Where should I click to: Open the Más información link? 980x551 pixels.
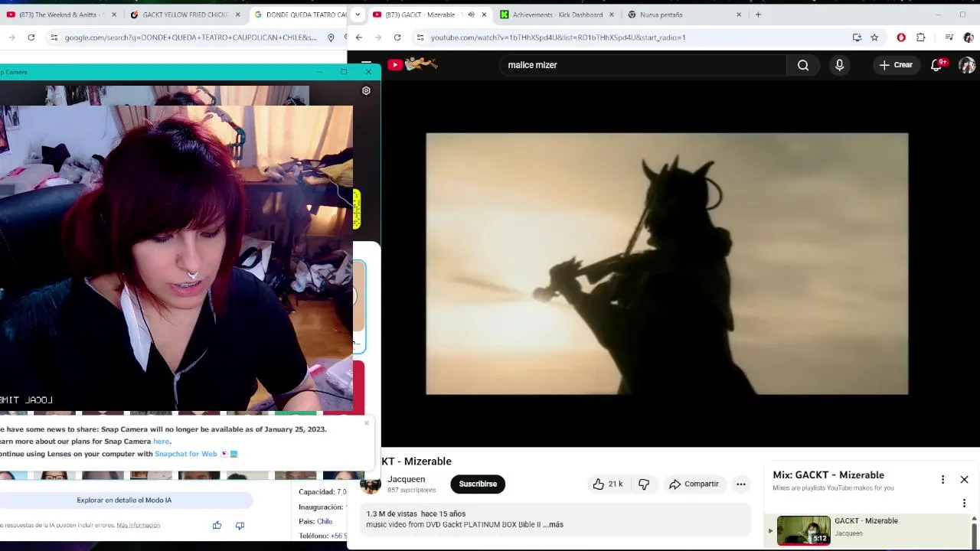point(139,525)
